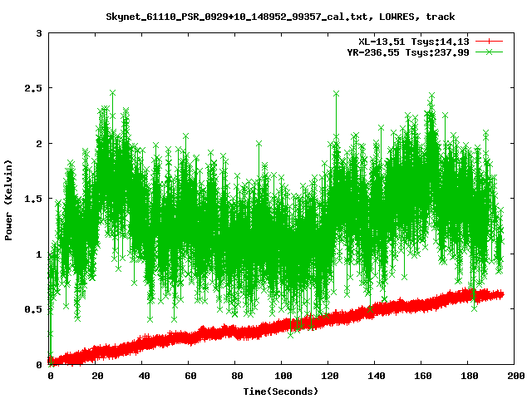The width and height of the screenshot is (532, 399).
Task: Click the 40 tick on the x-axis
Action: (141, 376)
